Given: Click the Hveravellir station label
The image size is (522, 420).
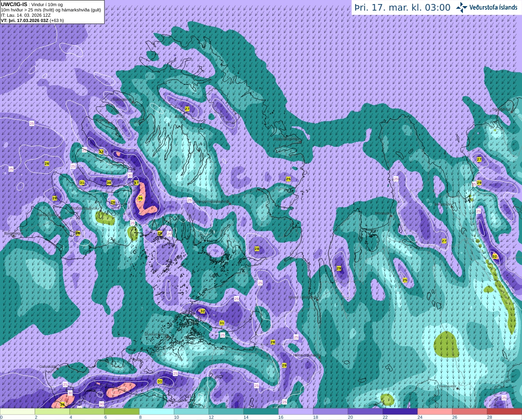Looking at the screenshot, I should click(x=447, y=386).
